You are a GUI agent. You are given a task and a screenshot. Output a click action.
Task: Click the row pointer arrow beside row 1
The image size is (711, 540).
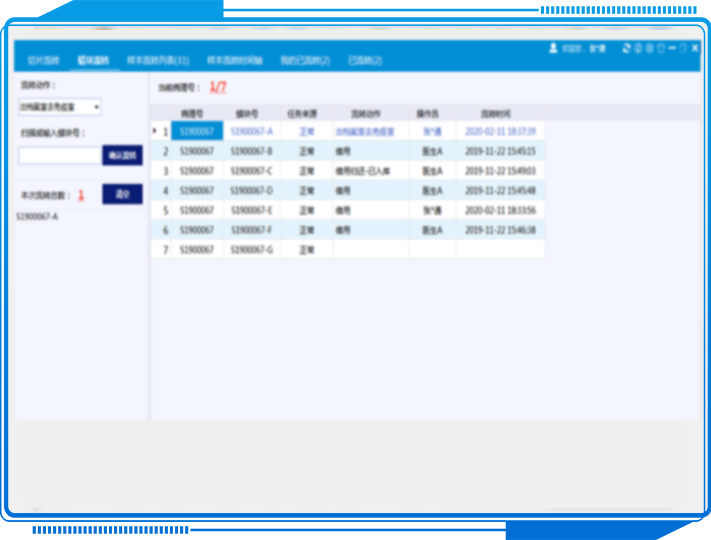click(154, 131)
